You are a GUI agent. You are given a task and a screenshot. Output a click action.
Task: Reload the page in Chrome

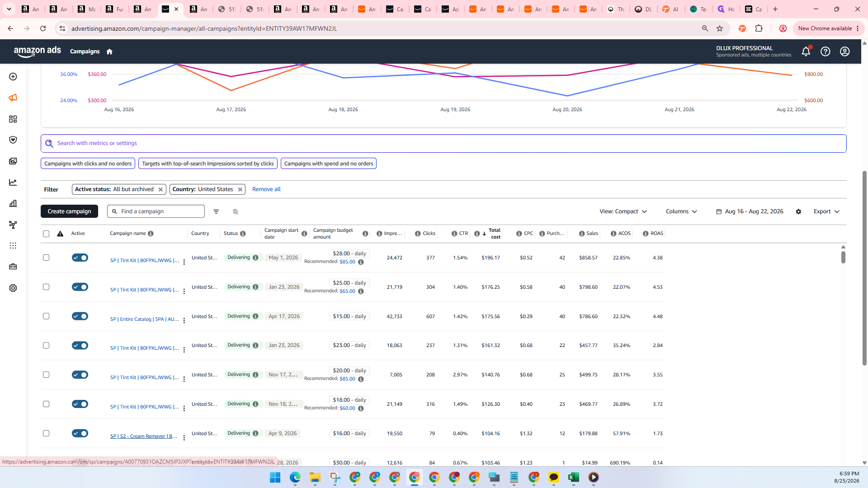[43, 28]
